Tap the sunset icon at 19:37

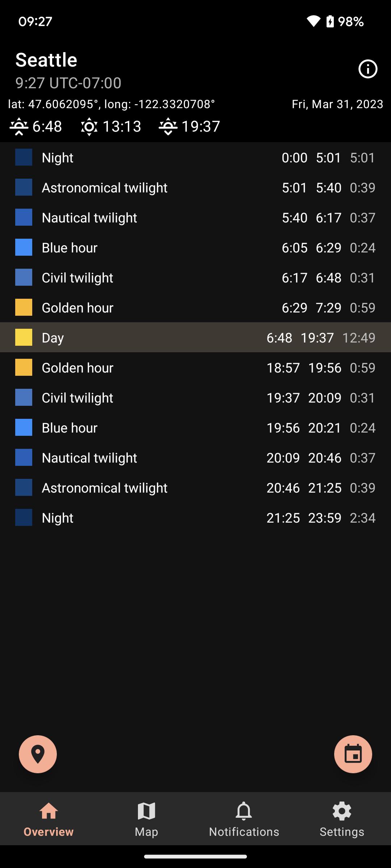[168, 127]
